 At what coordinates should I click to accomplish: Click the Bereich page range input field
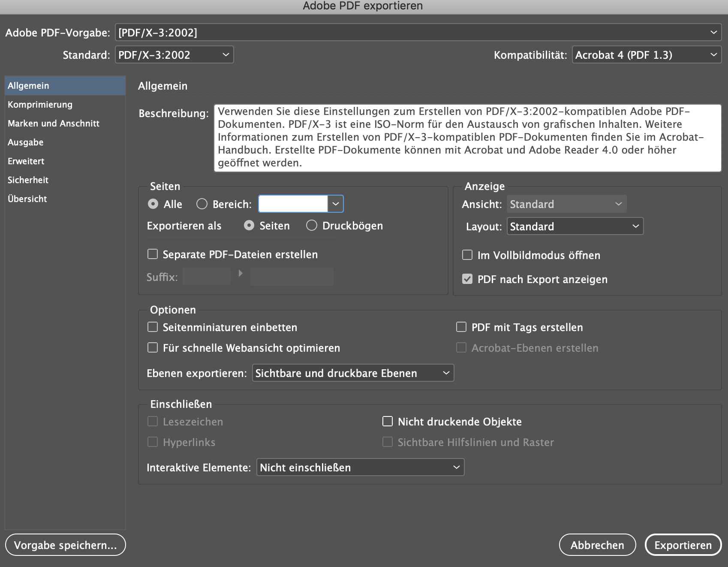293,204
